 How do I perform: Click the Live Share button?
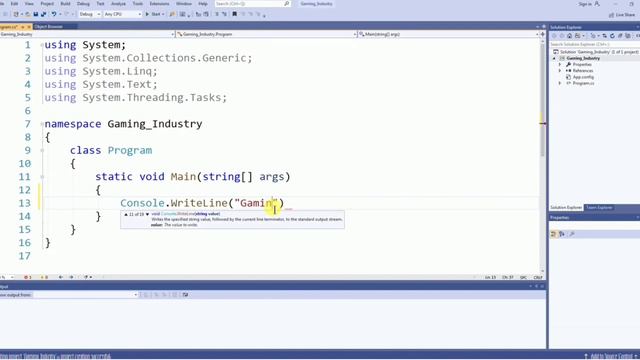(622, 15)
